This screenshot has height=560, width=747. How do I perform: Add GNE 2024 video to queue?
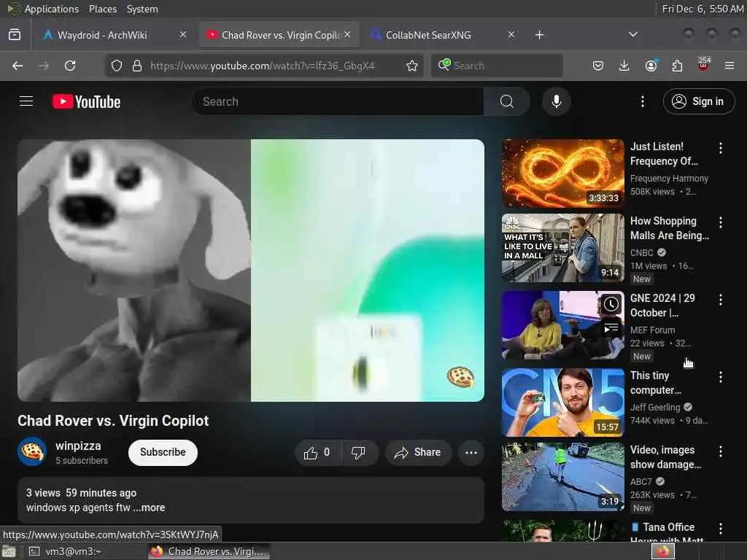point(611,328)
